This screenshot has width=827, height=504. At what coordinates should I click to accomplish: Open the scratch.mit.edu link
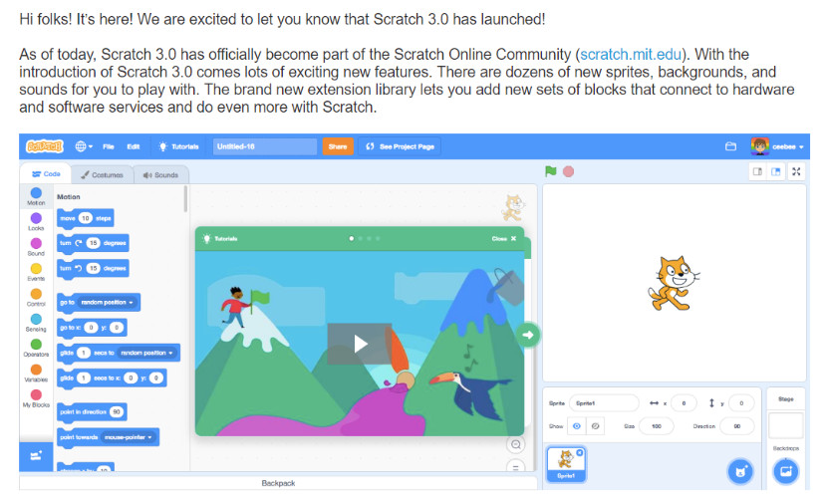coord(631,55)
